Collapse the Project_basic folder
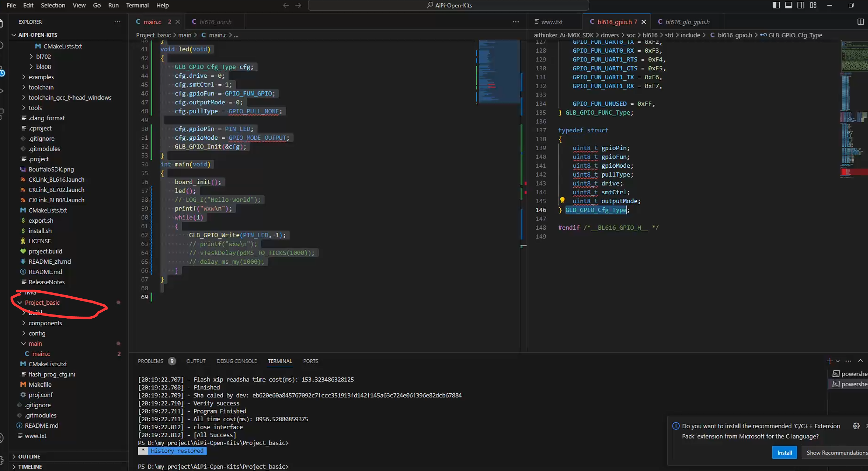 point(42,303)
